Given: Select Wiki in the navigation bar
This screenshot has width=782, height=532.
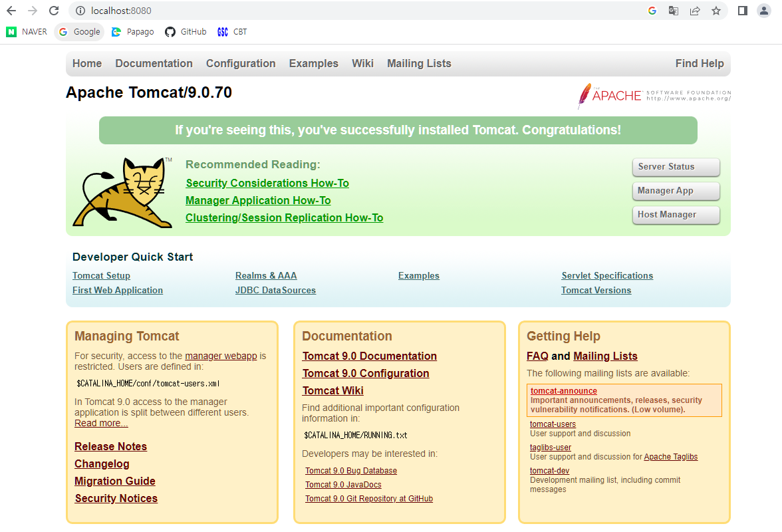Looking at the screenshot, I should click(362, 63).
